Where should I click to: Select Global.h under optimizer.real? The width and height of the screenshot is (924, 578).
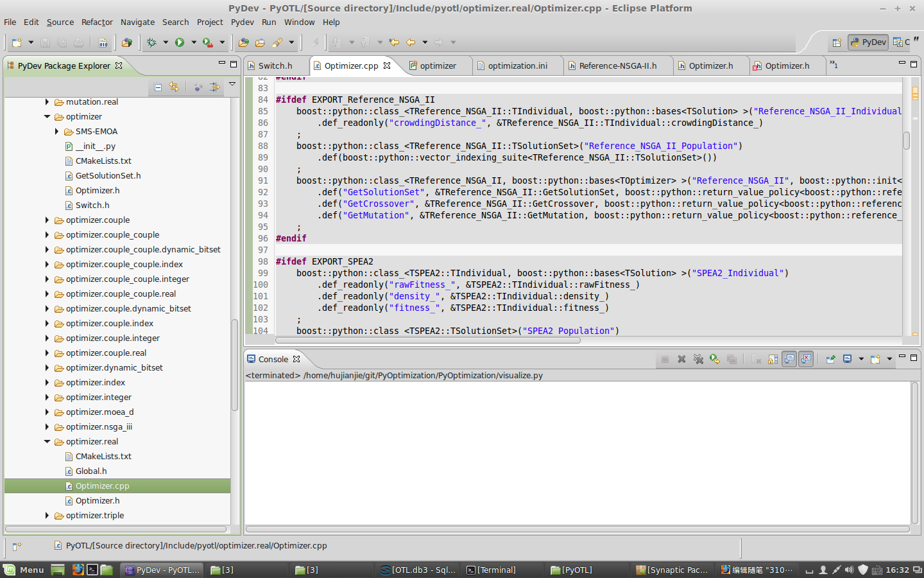coord(91,471)
